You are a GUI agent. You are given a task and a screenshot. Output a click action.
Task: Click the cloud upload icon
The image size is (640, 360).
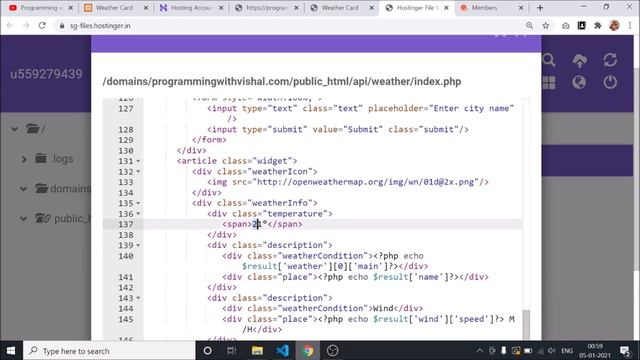pos(580,60)
